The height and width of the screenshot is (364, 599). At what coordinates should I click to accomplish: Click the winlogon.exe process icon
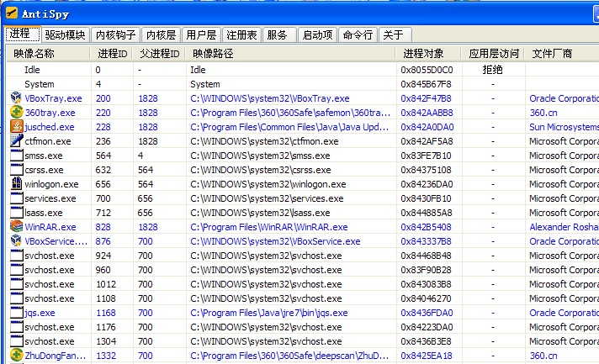point(16,184)
